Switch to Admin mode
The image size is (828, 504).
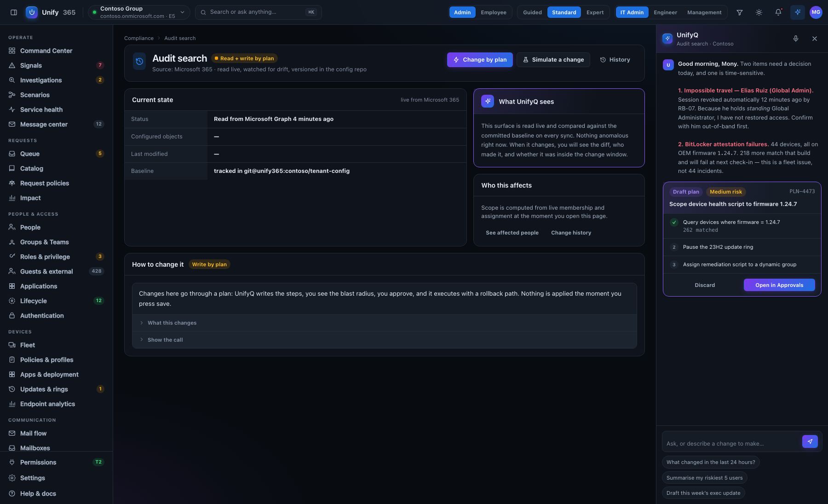point(462,12)
